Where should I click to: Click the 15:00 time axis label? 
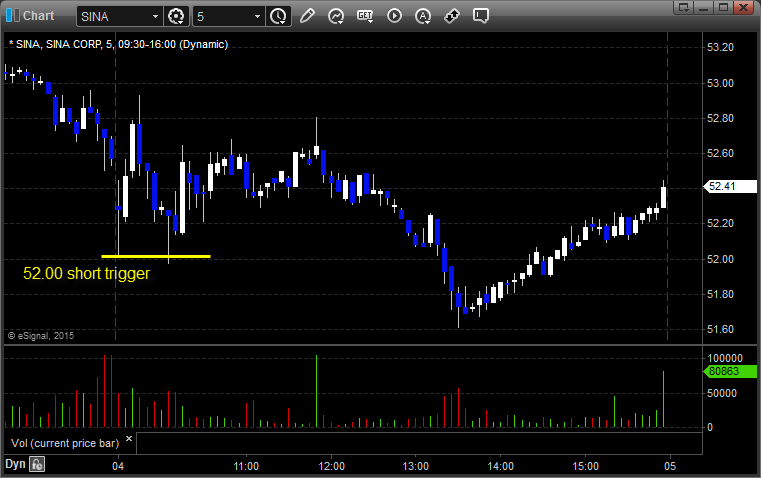(585, 466)
